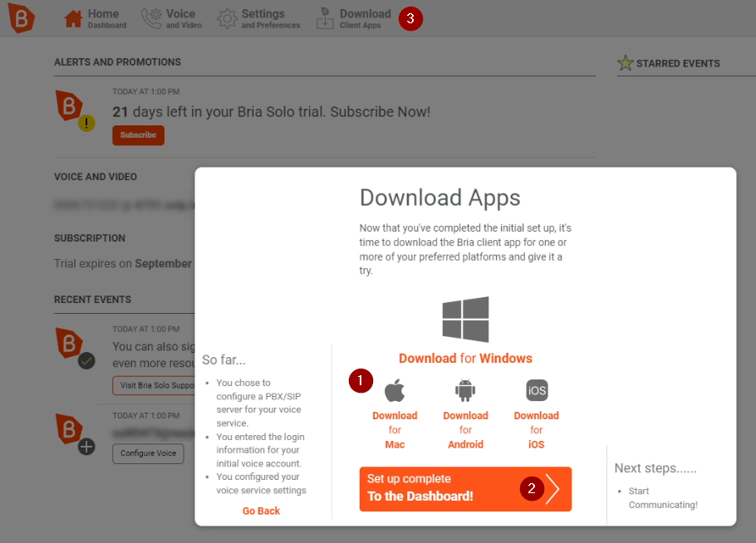Screen dimensions: 756x543
Task: Follow the Download for Android link
Action: point(465,430)
